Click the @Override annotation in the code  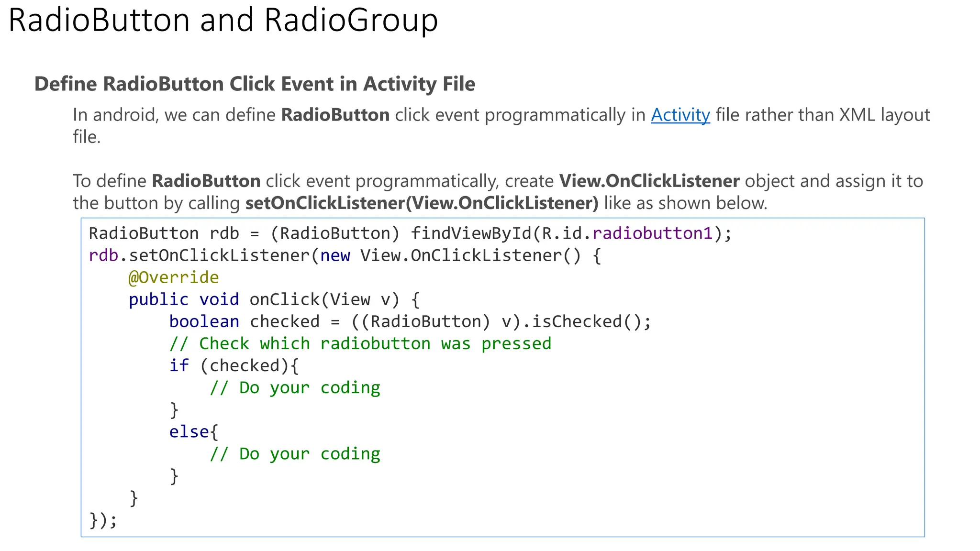(174, 277)
